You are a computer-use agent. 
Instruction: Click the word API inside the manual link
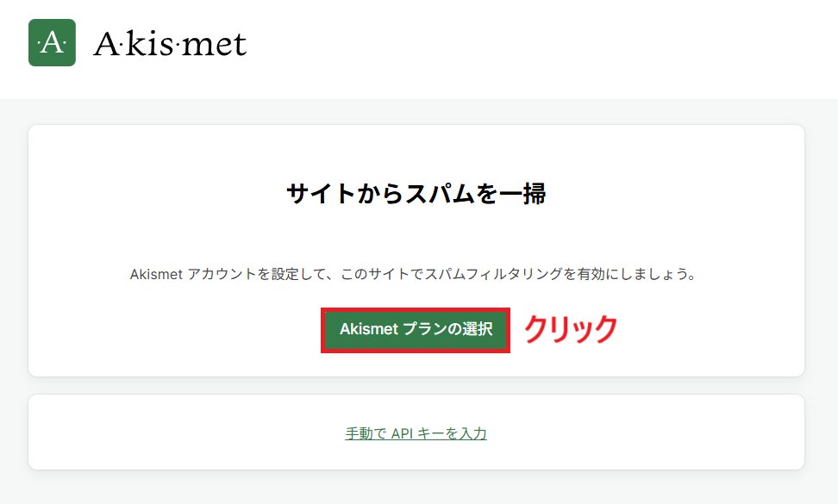402,433
